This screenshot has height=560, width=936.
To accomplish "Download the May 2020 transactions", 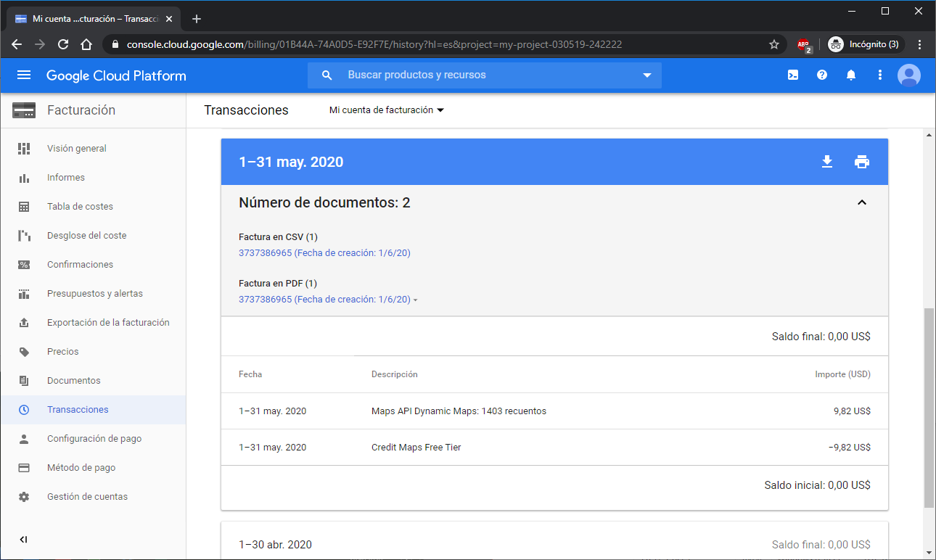I will point(826,162).
